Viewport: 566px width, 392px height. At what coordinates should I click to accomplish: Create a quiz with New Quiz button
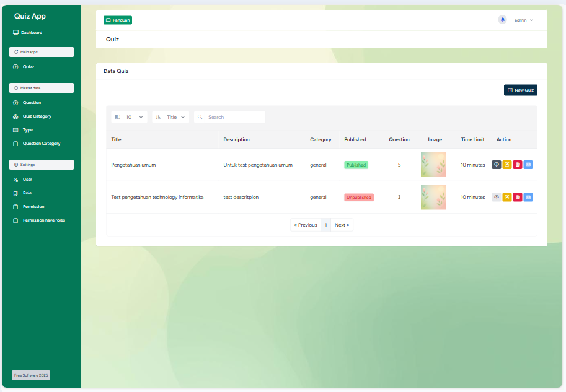pos(521,90)
